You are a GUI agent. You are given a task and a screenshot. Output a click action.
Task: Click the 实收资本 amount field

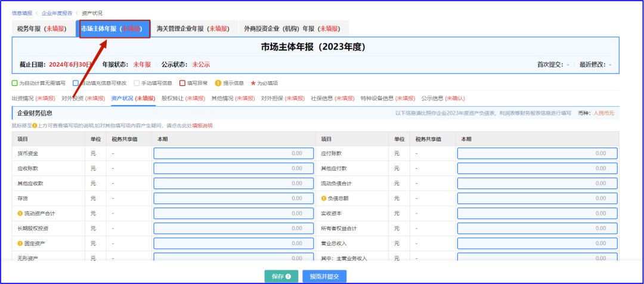click(x=537, y=214)
